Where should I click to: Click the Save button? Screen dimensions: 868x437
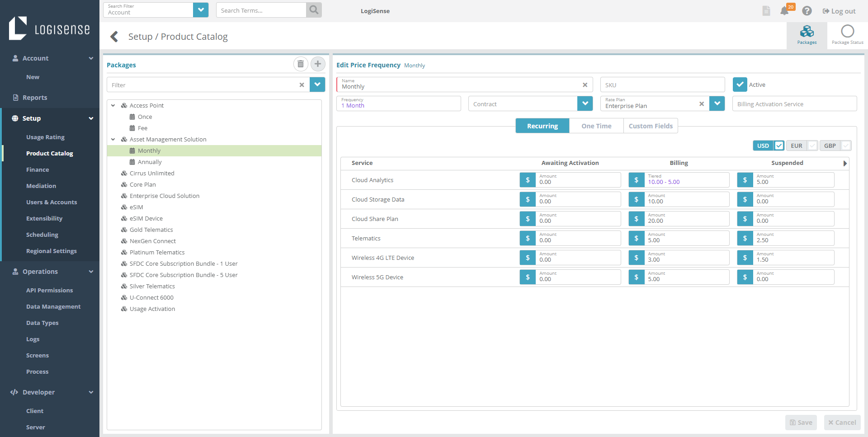point(801,423)
